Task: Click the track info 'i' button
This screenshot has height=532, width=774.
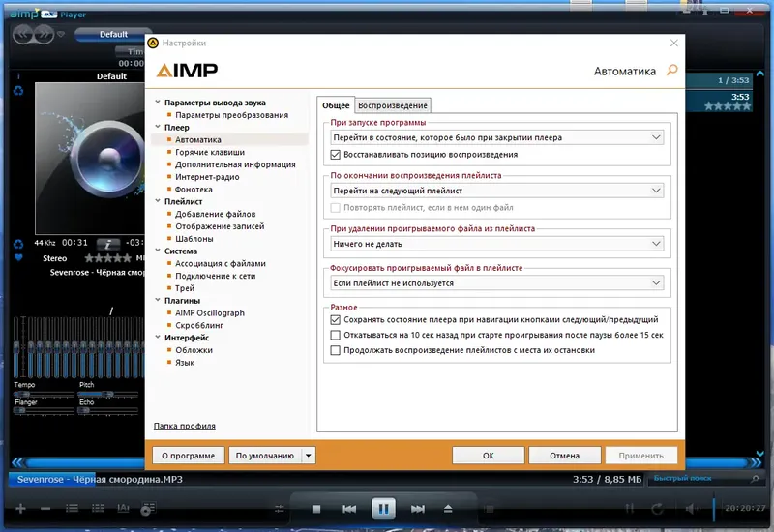Action: tap(108, 244)
